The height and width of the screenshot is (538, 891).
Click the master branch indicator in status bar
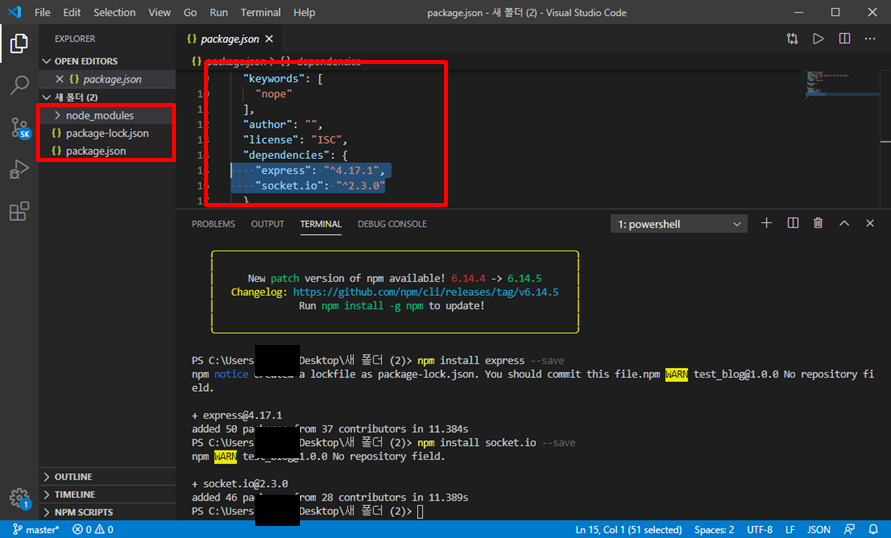coord(35,529)
